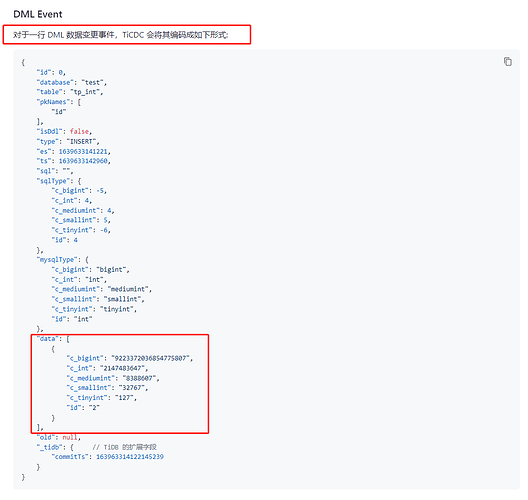
Task: Click the "sqlType" object opening line
Action: coord(59,181)
